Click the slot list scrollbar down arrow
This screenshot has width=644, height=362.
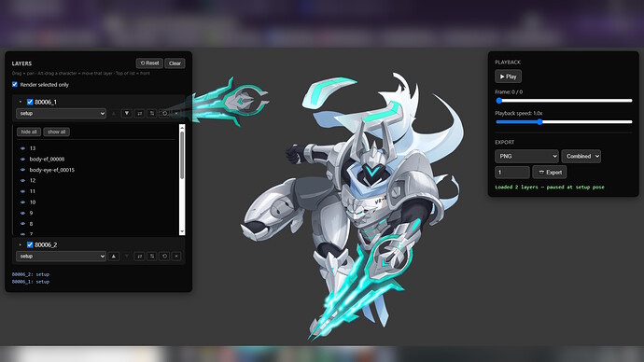click(x=182, y=231)
